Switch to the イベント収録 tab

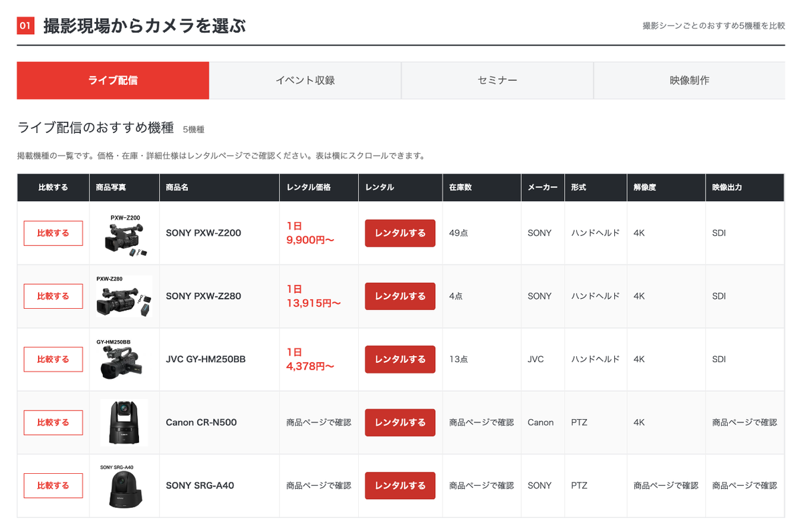305,80
